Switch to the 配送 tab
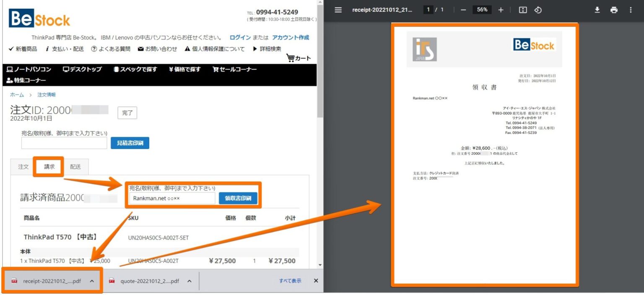The width and height of the screenshot is (644, 295). [x=75, y=167]
